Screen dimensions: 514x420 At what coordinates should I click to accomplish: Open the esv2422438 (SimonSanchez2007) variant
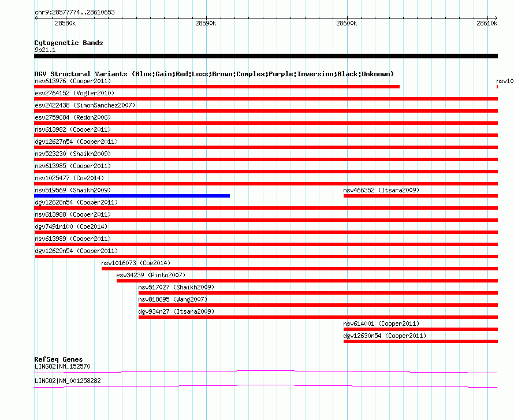[x=85, y=105]
